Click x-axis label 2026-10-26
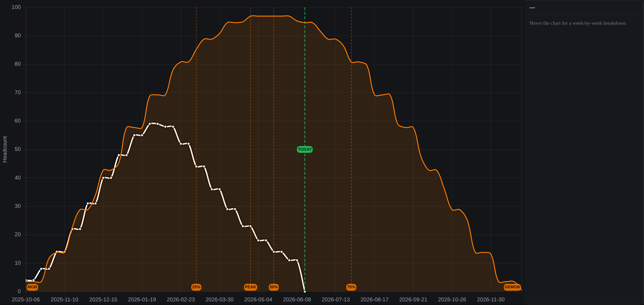Screen dimensions: 644x305 pyautogui.click(x=452, y=300)
